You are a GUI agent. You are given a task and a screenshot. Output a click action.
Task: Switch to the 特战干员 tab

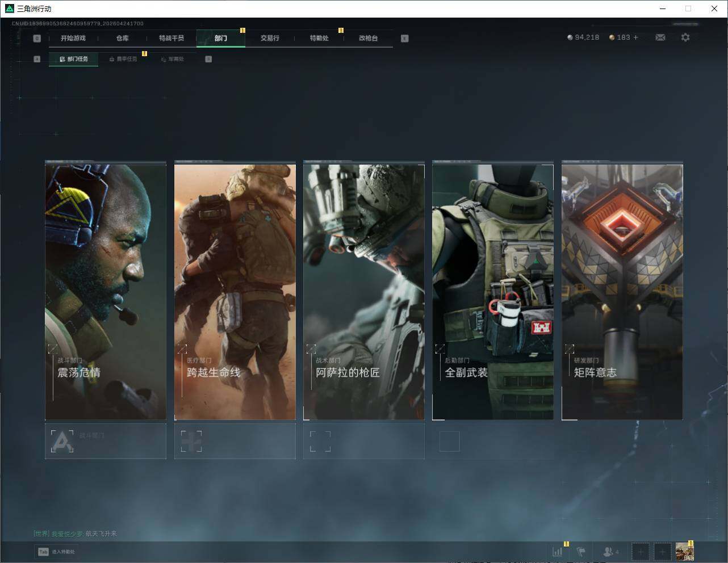point(171,38)
